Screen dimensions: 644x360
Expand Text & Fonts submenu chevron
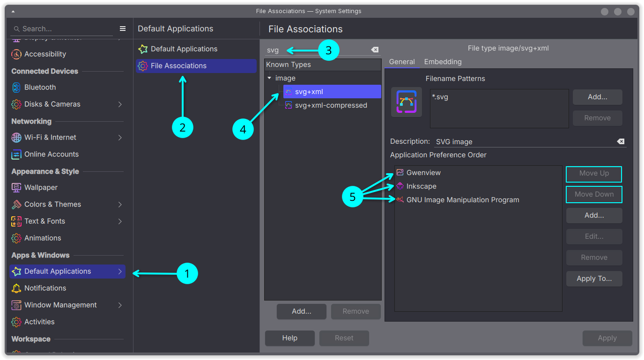pyautogui.click(x=120, y=221)
